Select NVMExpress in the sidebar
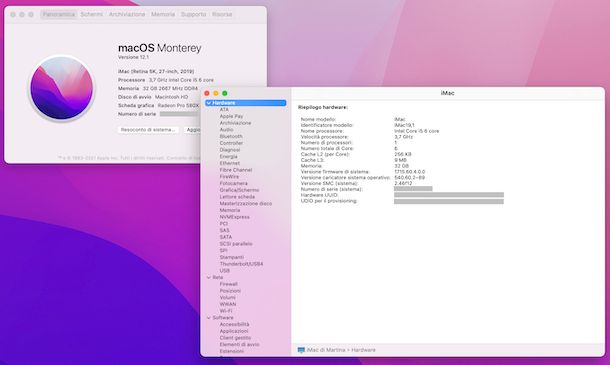Viewport: 610px width, 365px height. pyautogui.click(x=235, y=217)
